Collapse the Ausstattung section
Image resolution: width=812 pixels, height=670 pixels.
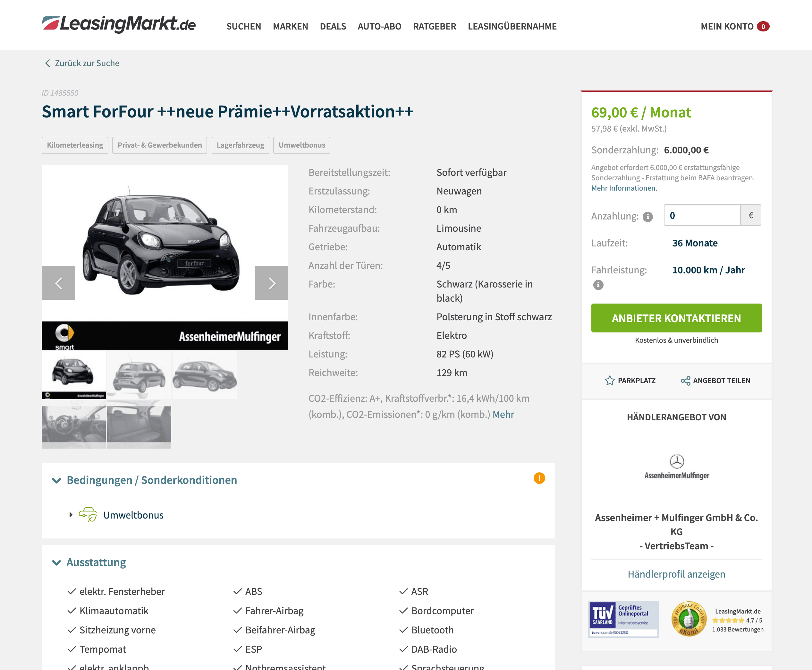coord(56,562)
